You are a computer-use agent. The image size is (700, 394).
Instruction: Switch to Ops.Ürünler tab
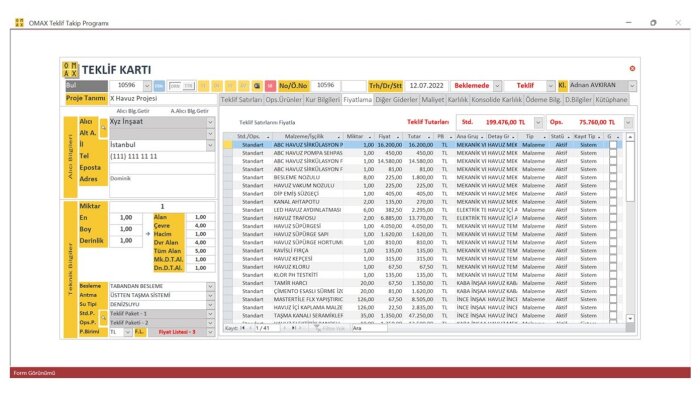pos(283,100)
